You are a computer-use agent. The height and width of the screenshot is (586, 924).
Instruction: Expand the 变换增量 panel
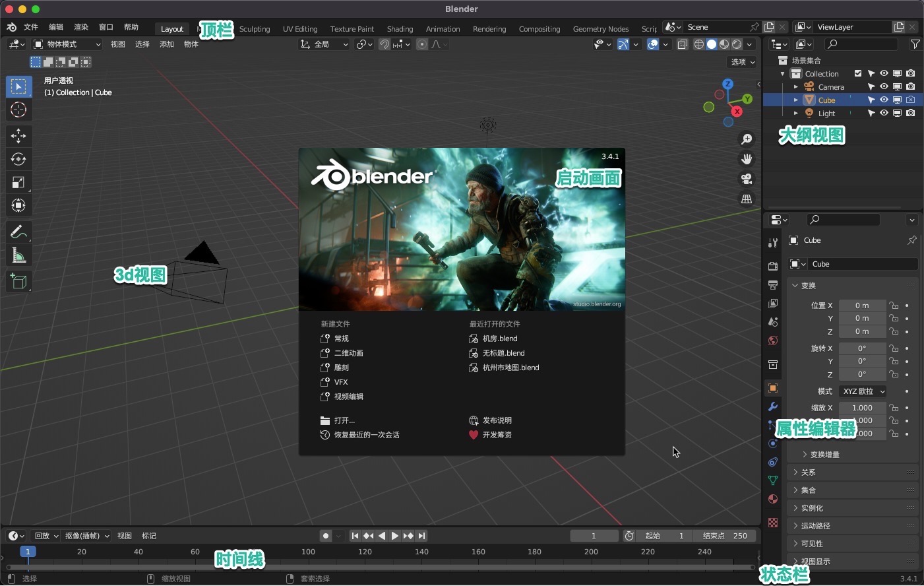(x=824, y=455)
